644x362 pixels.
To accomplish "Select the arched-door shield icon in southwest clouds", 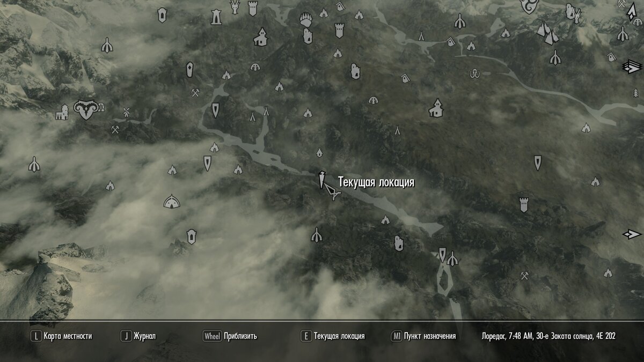I will 191,237.
